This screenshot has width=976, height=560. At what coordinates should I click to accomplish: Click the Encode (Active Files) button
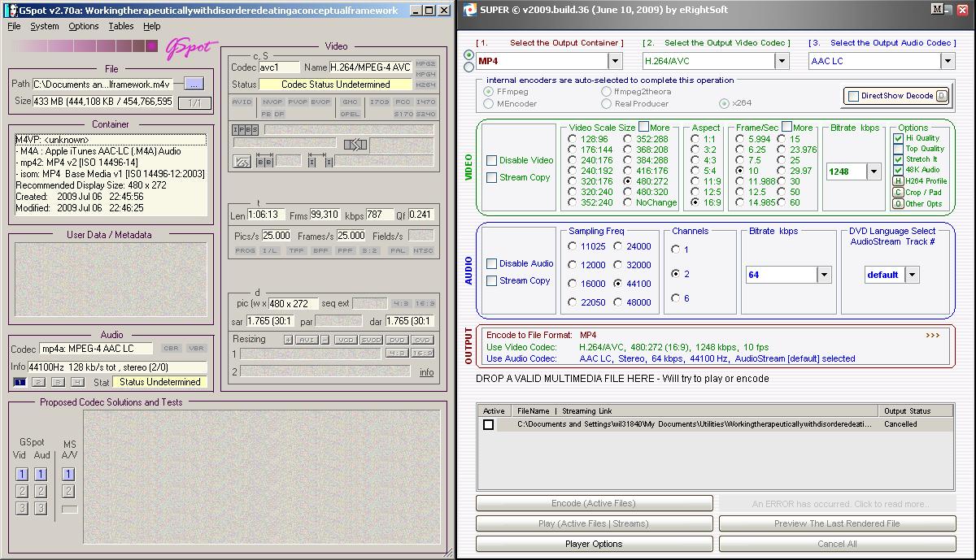click(x=594, y=503)
